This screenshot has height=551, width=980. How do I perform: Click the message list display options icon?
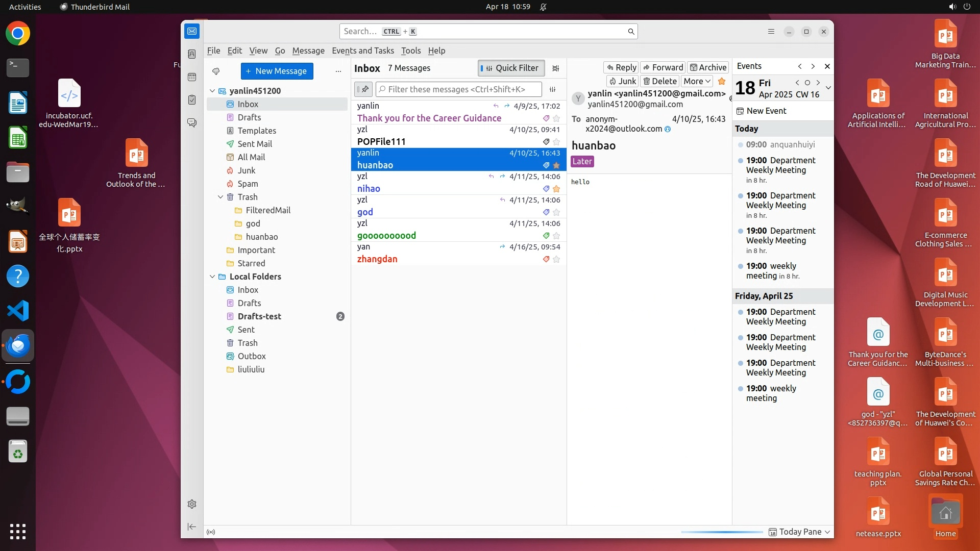556,68
